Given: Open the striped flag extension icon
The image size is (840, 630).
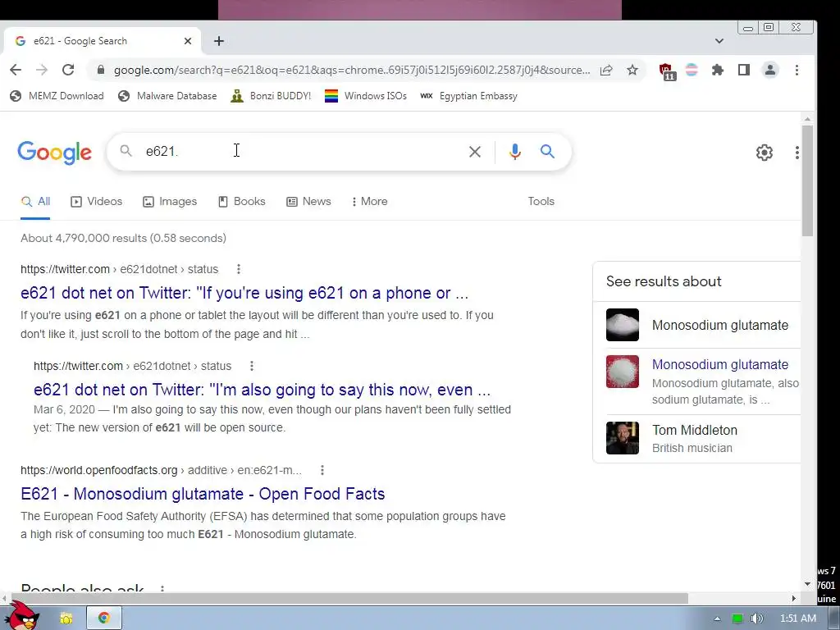Looking at the screenshot, I should pos(692,70).
